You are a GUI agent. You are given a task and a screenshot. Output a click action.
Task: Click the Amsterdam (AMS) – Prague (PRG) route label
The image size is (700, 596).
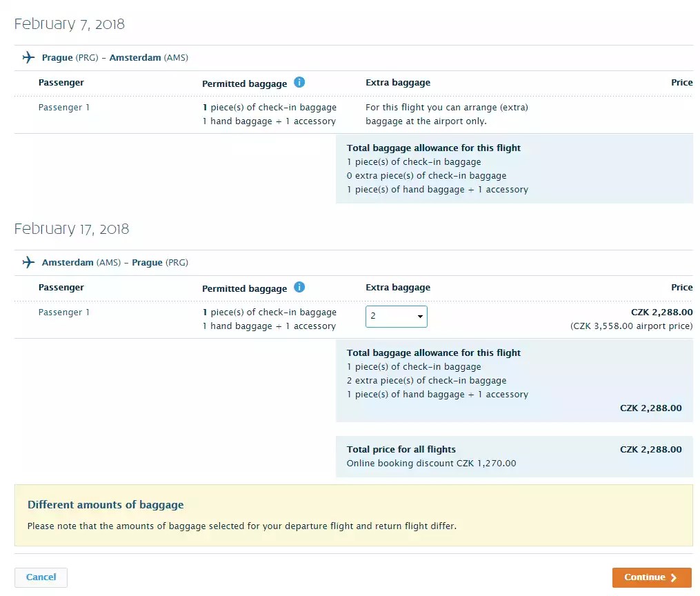114,262
